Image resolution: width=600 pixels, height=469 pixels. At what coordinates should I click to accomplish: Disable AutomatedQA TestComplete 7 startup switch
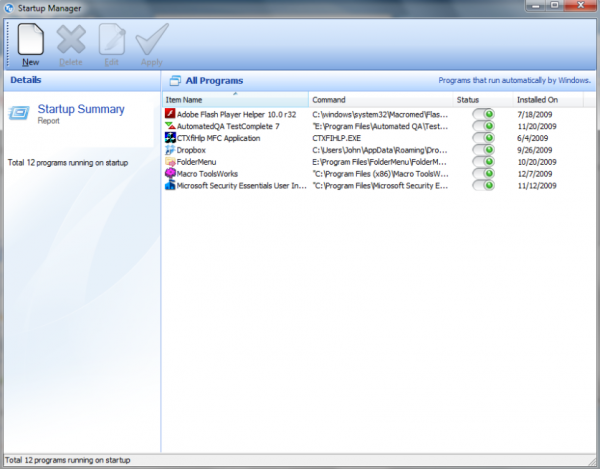pos(483,126)
